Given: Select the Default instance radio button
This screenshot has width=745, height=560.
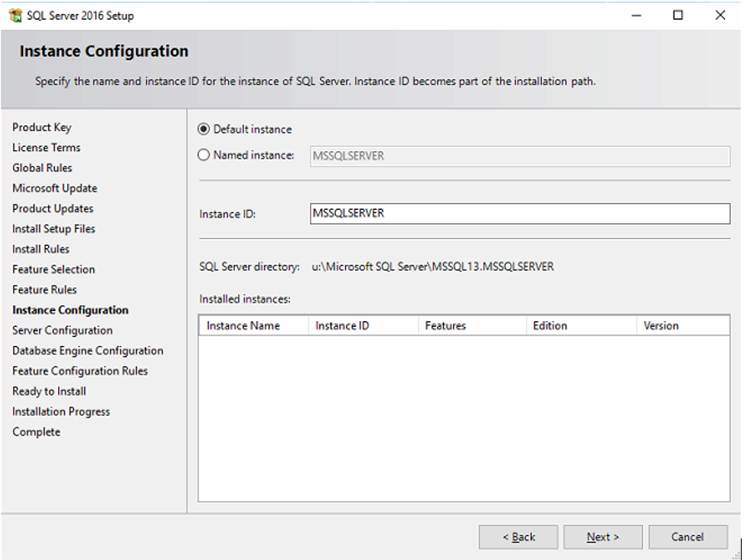Looking at the screenshot, I should pyautogui.click(x=203, y=129).
